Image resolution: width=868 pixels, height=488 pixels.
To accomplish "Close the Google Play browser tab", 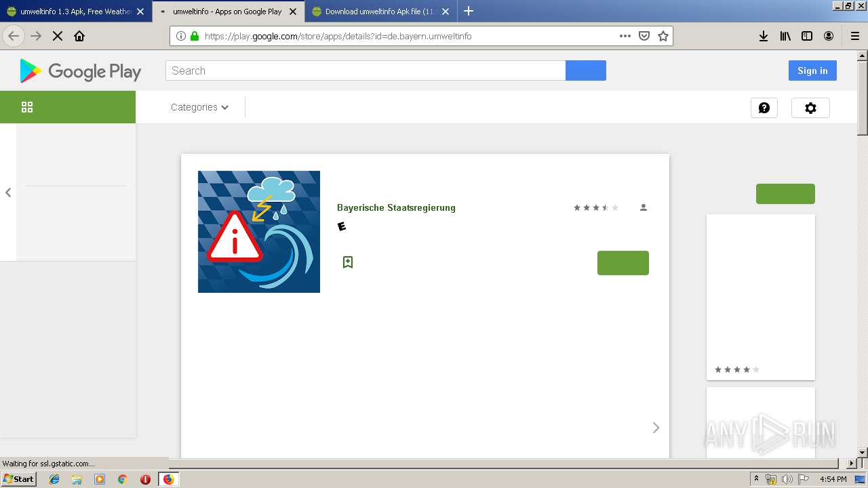I will 293,12.
